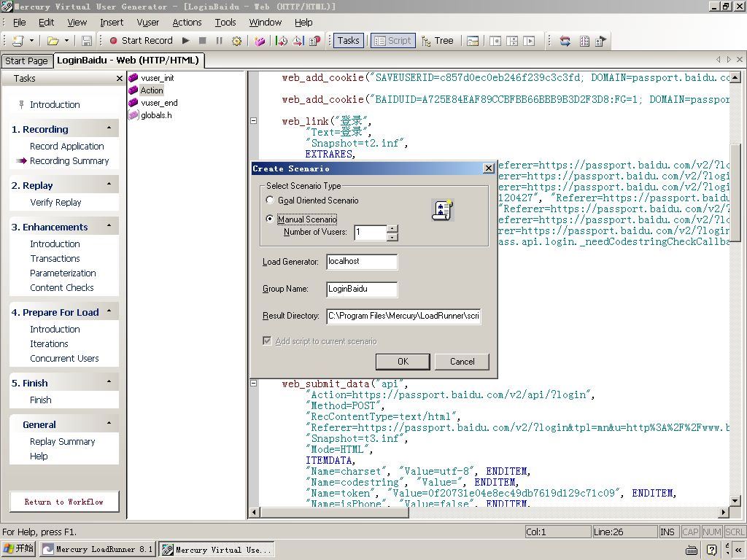Collapse the 1. Recording section

(x=109, y=128)
